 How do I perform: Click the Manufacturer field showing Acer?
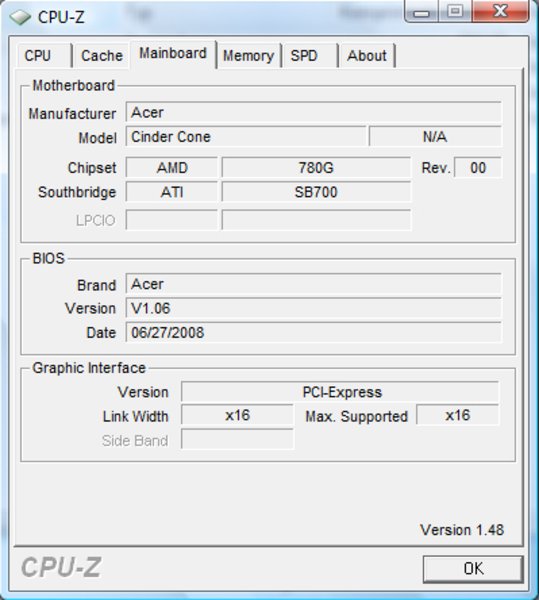[313, 112]
